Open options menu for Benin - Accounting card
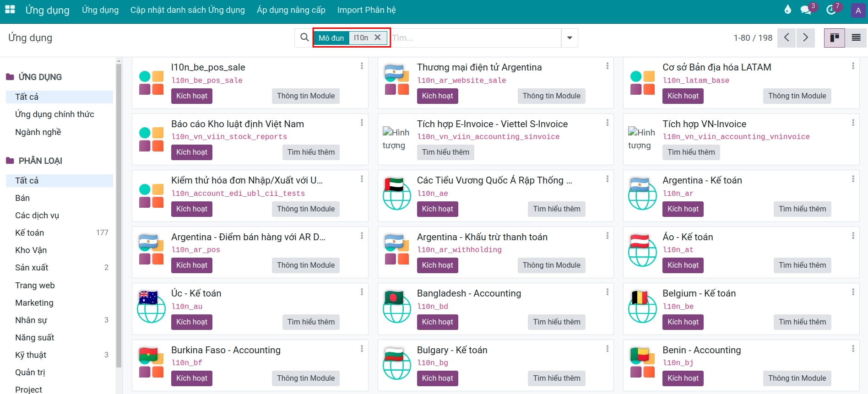 click(853, 349)
